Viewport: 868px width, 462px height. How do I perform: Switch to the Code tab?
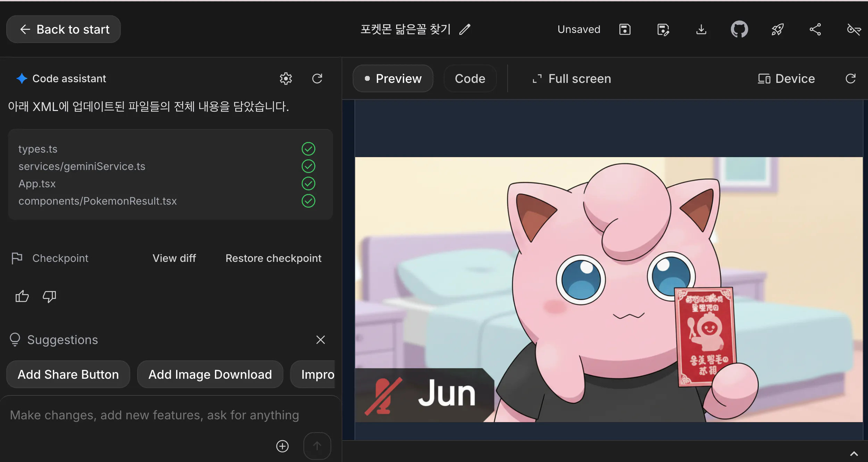click(470, 79)
